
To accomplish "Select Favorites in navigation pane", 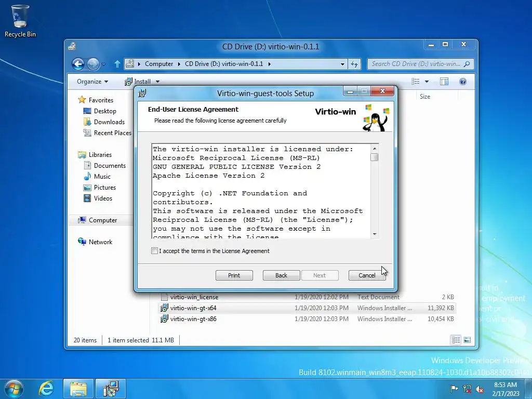I will 101,100.
